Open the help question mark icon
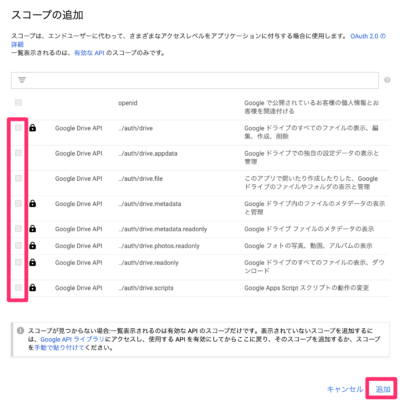 pyautogui.click(x=387, y=80)
